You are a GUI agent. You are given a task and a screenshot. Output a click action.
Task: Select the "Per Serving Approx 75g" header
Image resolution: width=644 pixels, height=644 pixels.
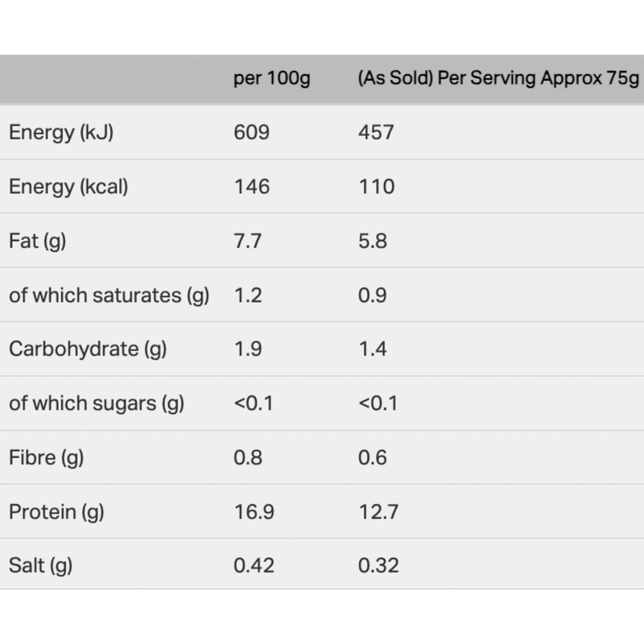498,79
